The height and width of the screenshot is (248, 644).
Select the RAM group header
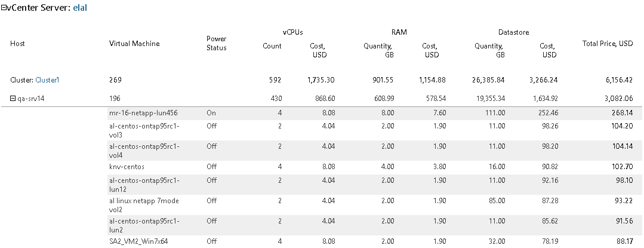399,32
